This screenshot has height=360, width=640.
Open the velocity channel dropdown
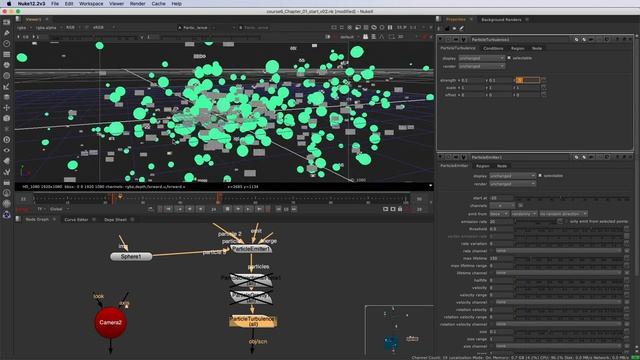click(x=559, y=302)
